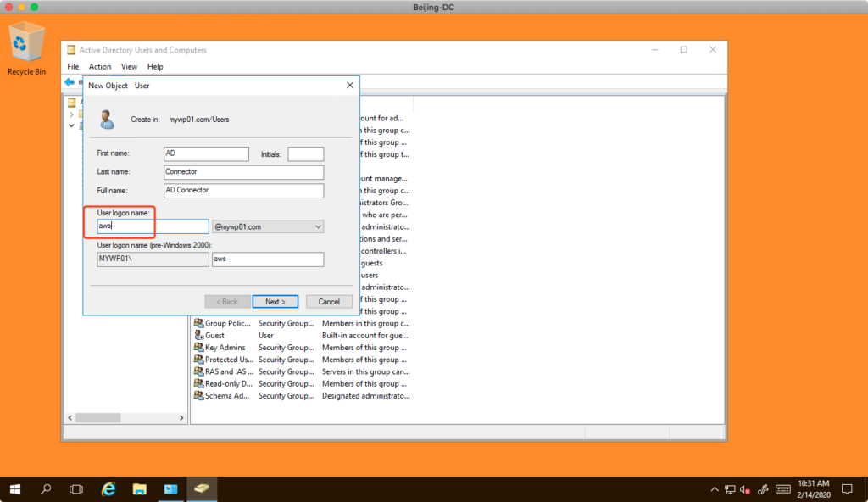This screenshot has height=502, width=868.
Task: Select the Key Admins group icon
Action: (x=198, y=348)
